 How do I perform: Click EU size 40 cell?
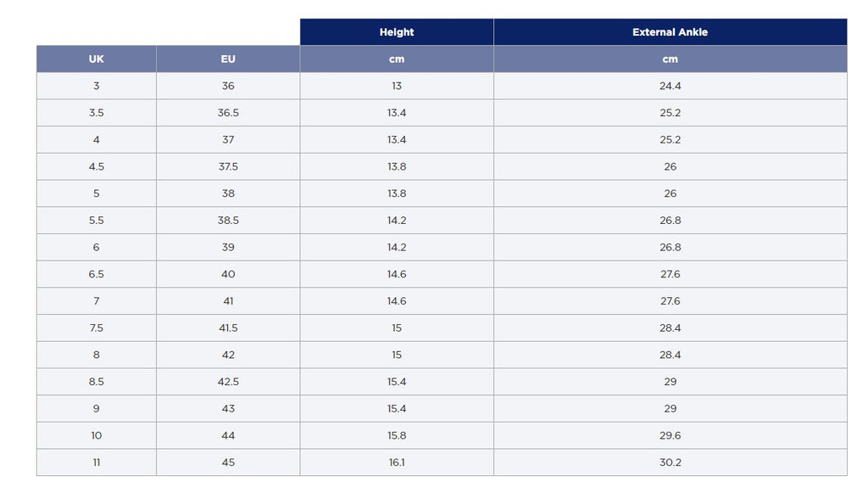click(228, 274)
